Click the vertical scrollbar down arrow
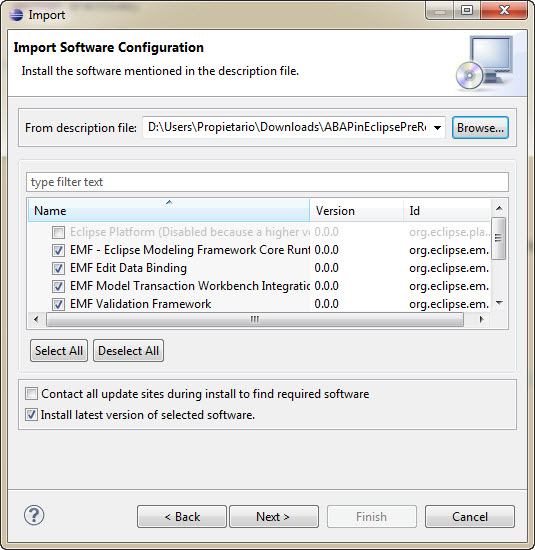535x550 pixels. pyautogui.click(x=499, y=303)
